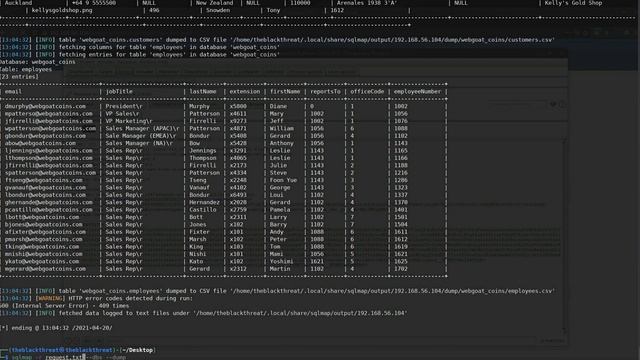Click the WARNING HTTP error codes line
This screenshot has height=360, width=640.
click(x=96, y=298)
